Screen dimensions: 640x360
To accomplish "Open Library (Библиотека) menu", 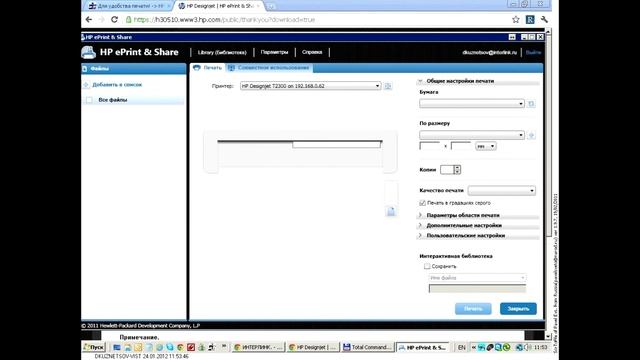I will pos(222,52).
